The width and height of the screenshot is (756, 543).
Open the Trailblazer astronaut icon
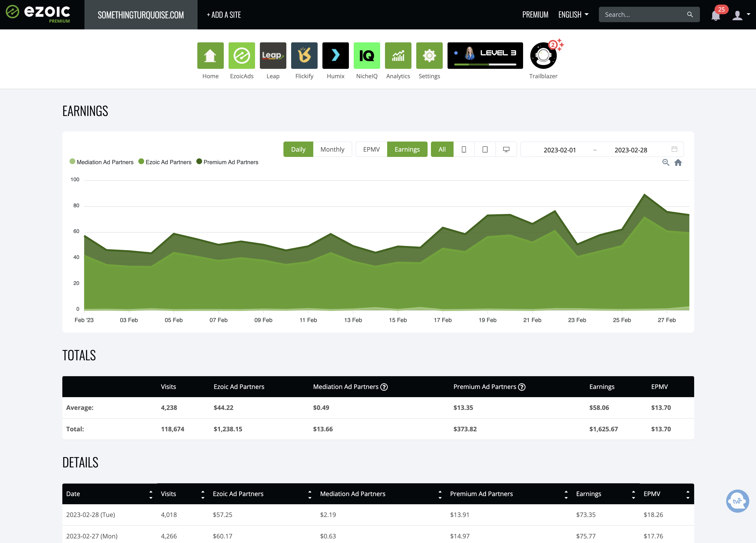(x=543, y=55)
